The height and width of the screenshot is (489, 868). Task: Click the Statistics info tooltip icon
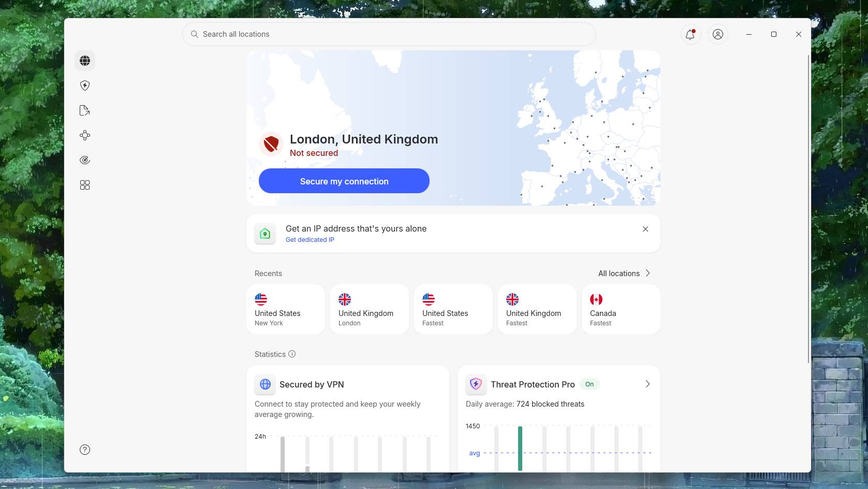point(292,354)
